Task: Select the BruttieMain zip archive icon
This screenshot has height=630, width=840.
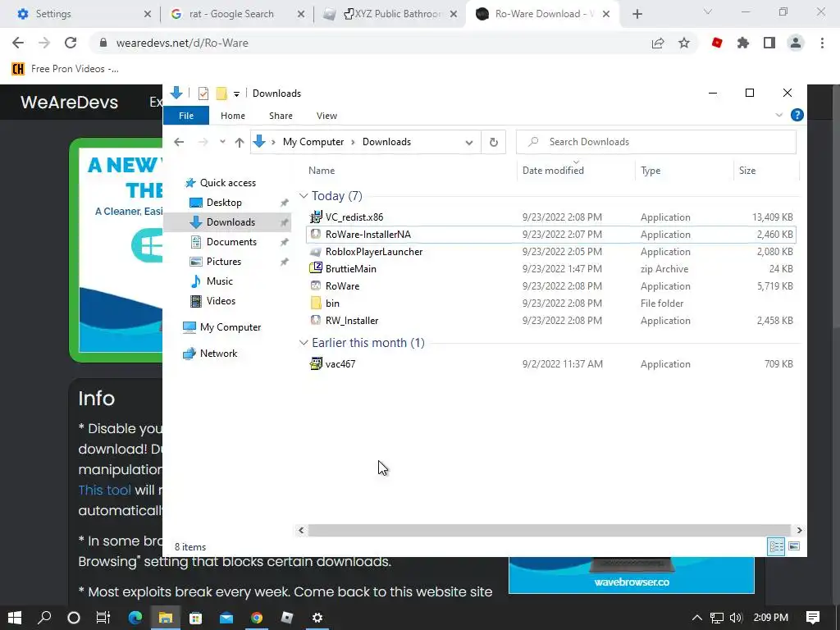Action: 316,268
